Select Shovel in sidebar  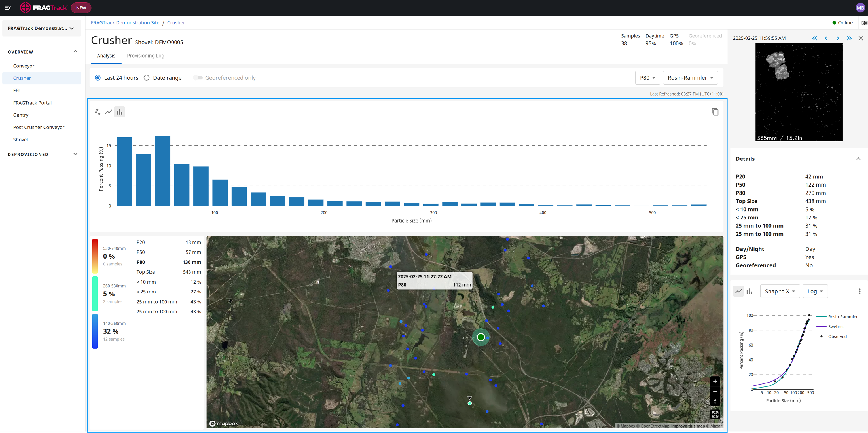pyautogui.click(x=41, y=140)
